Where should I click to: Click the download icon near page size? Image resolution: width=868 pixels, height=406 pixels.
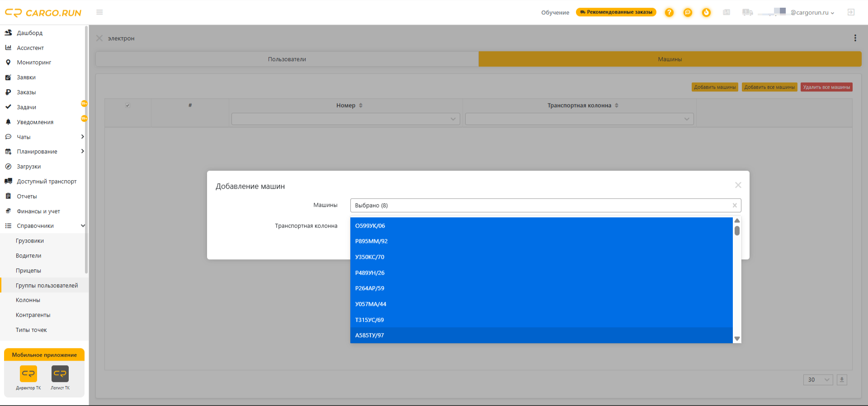tap(842, 380)
